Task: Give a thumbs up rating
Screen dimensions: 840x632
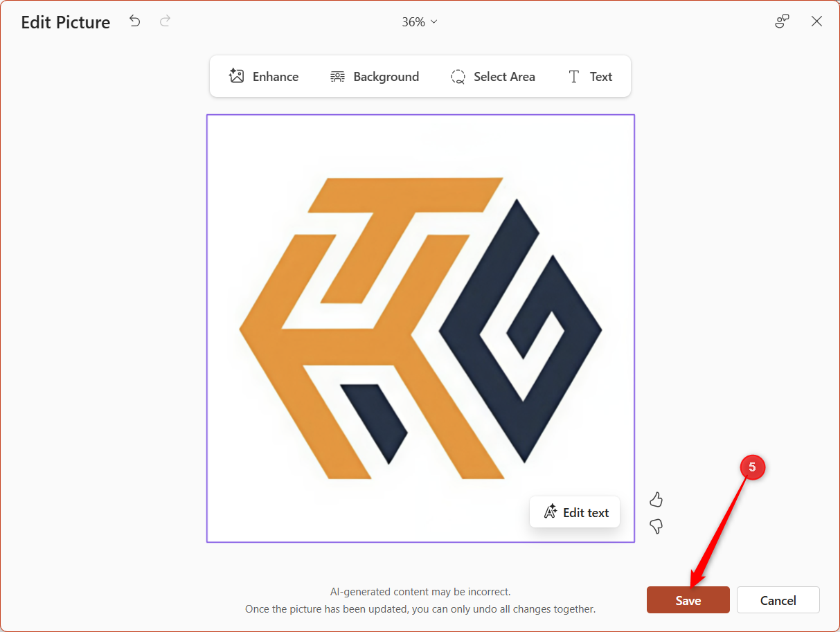Action: click(656, 499)
